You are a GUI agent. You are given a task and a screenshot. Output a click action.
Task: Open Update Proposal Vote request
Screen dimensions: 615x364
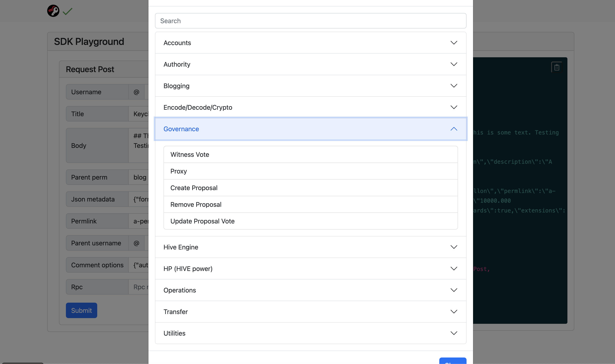(x=311, y=221)
